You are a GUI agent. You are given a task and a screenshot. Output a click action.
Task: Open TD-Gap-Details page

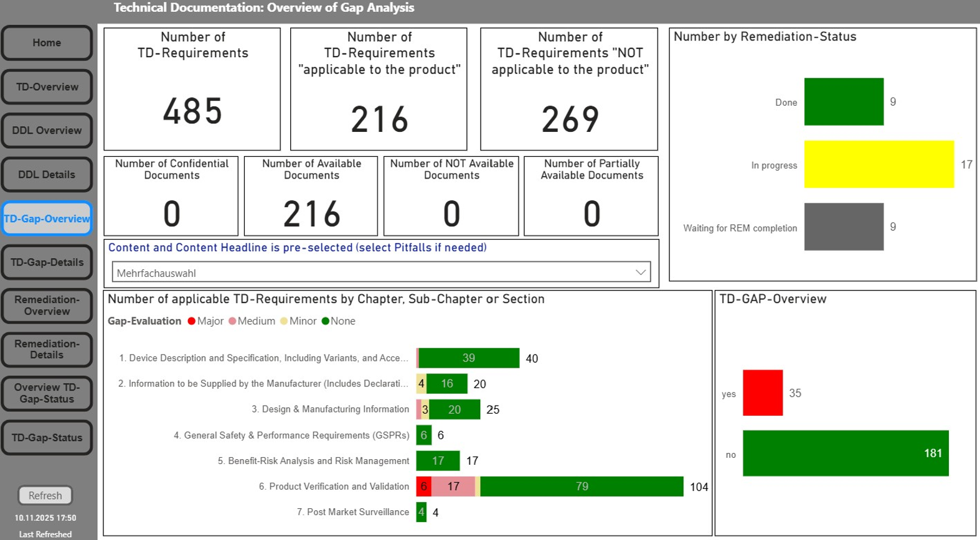click(47, 263)
